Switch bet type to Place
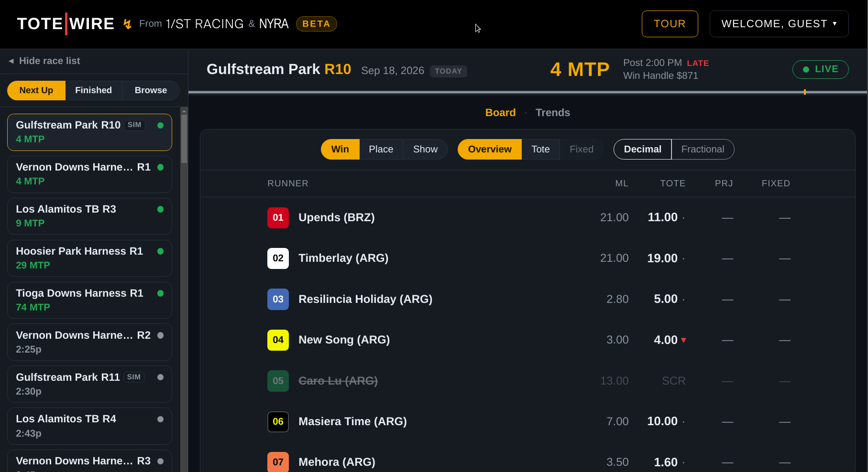 [381, 149]
